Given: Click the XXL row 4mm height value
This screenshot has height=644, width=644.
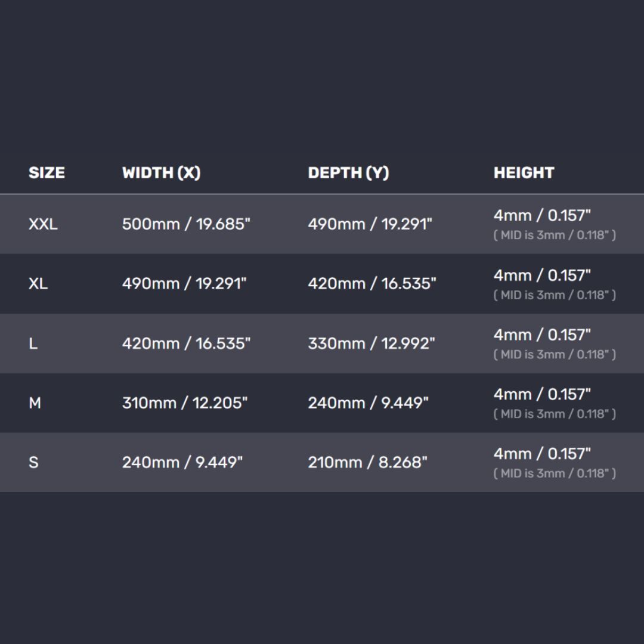Looking at the screenshot, I should pyautogui.click(x=542, y=216).
